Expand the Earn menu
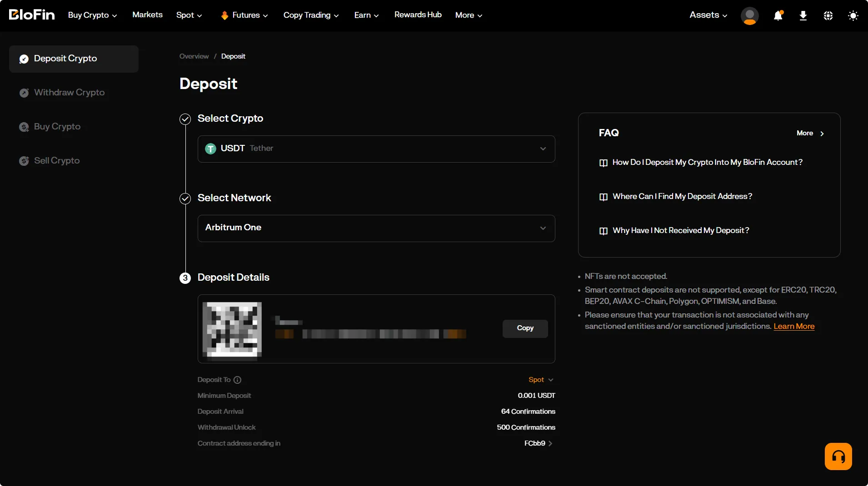The width and height of the screenshot is (868, 486). point(367,15)
